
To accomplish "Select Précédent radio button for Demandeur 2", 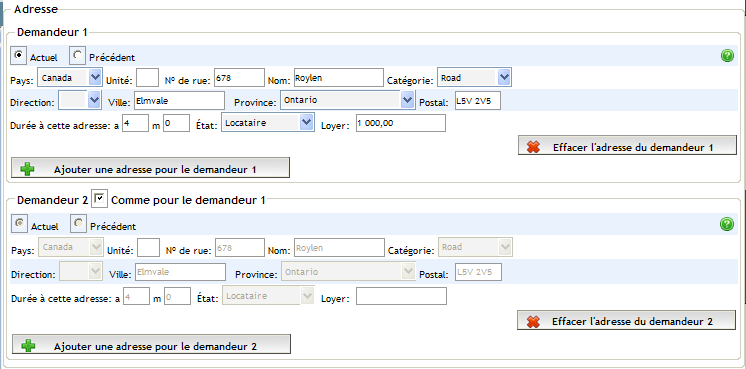I will (79, 223).
